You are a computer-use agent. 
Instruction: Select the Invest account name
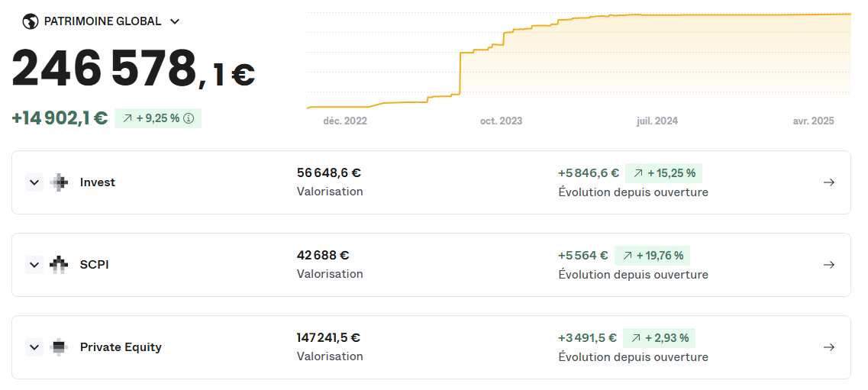(x=98, y=182)
